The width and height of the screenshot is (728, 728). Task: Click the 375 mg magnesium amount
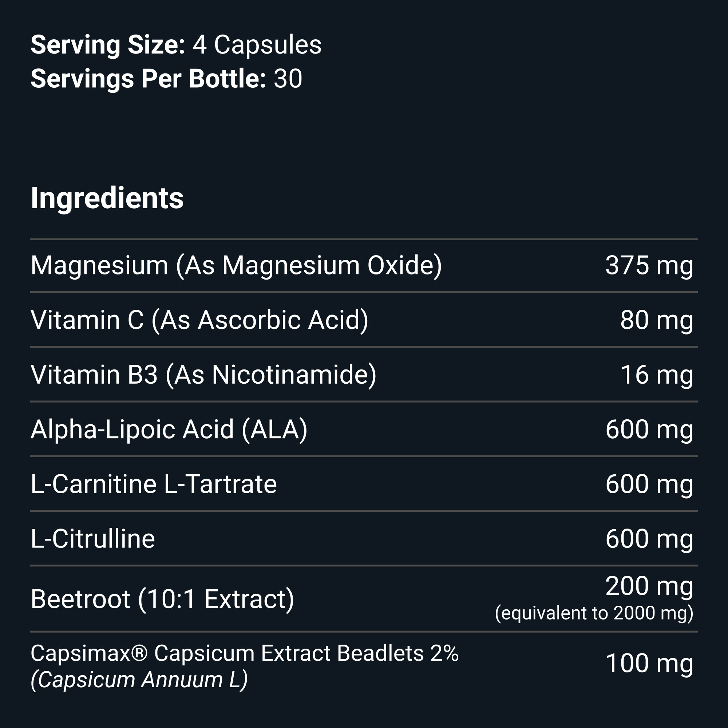649,266
